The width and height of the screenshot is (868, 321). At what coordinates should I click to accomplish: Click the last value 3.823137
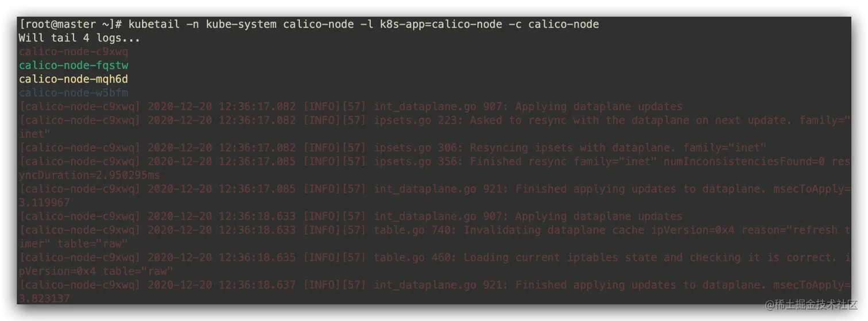44,299
